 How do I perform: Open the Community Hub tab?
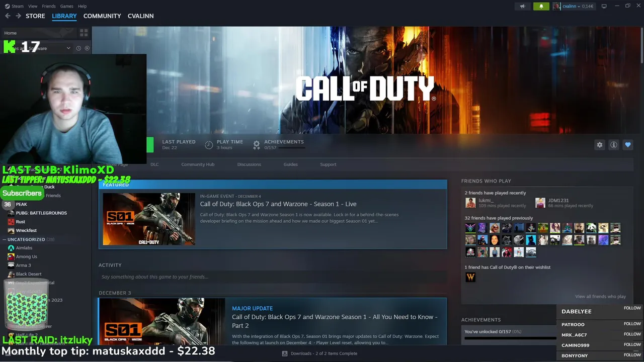198,164
